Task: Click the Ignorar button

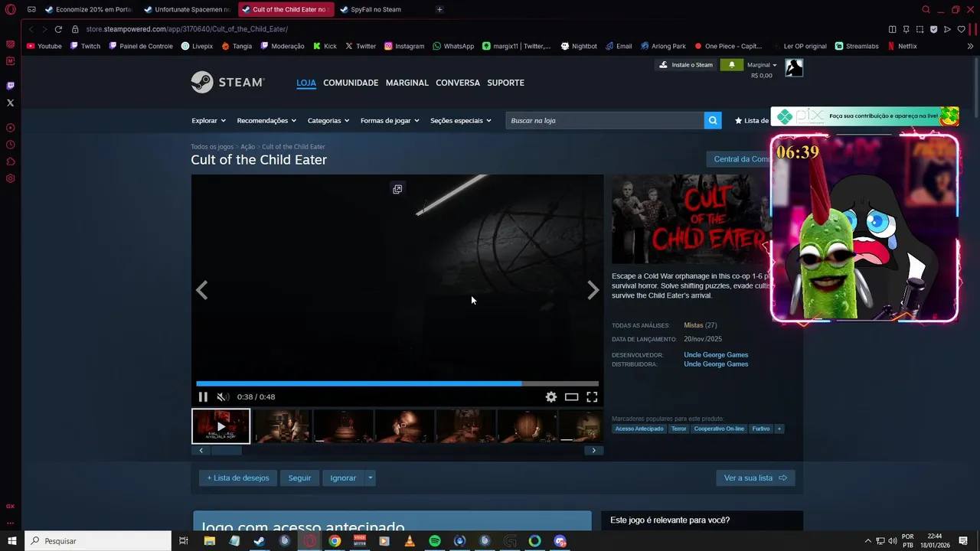Action: 343,478
